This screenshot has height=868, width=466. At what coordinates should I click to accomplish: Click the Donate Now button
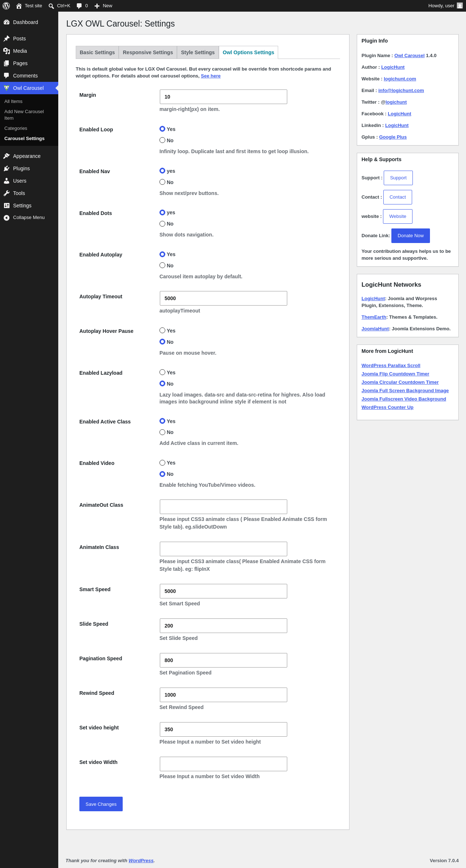[x=411, y=236]
